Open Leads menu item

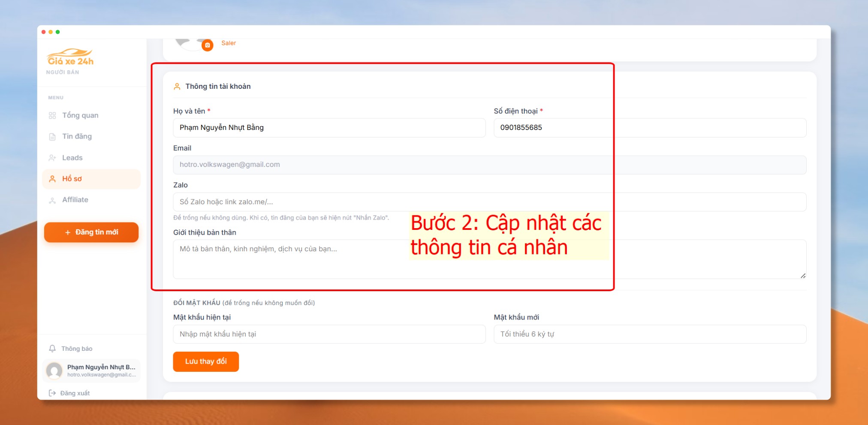click(x=91, y=158)
